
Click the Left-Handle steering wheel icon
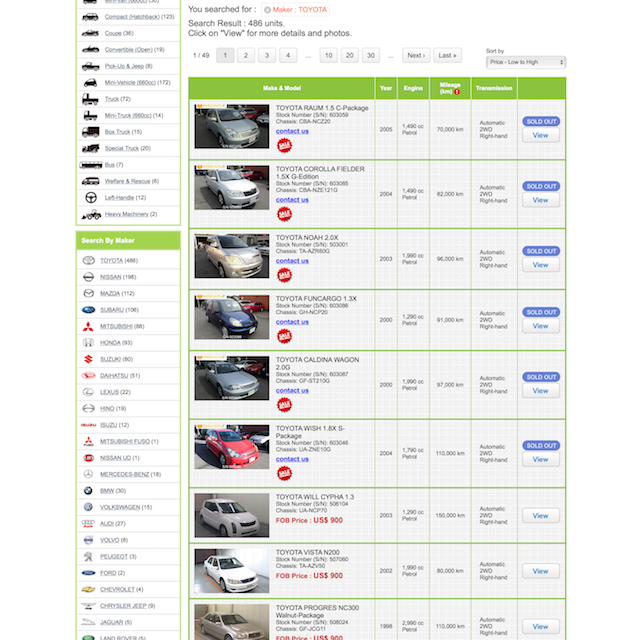(91, 198)
